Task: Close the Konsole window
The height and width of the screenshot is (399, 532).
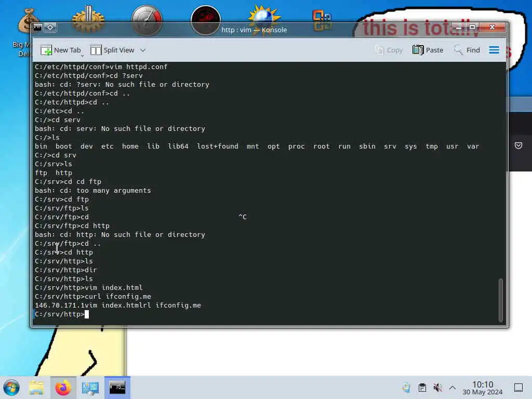Action: pos(493,27)
